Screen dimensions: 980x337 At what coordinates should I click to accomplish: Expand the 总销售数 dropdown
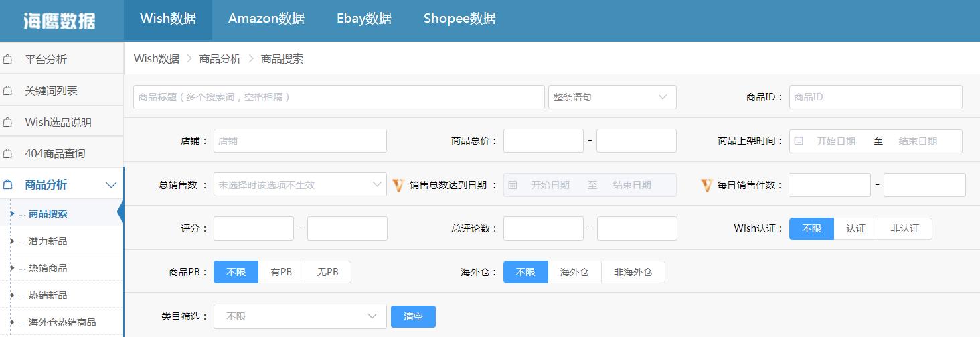[299, 185]
